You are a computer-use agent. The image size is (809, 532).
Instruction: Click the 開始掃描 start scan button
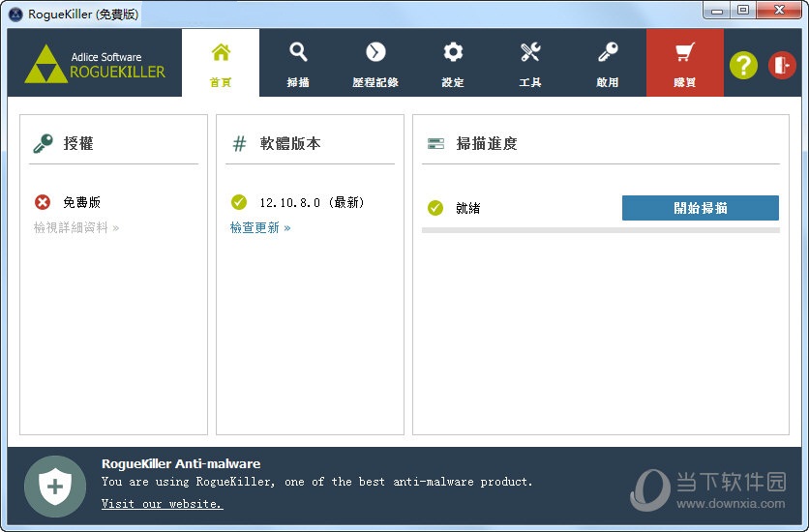(701, 208)
